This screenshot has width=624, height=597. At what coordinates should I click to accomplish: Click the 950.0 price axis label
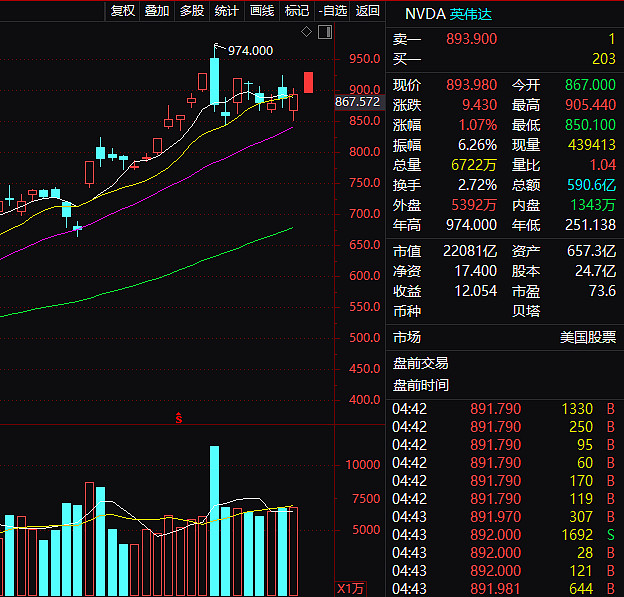pos(365,59)
